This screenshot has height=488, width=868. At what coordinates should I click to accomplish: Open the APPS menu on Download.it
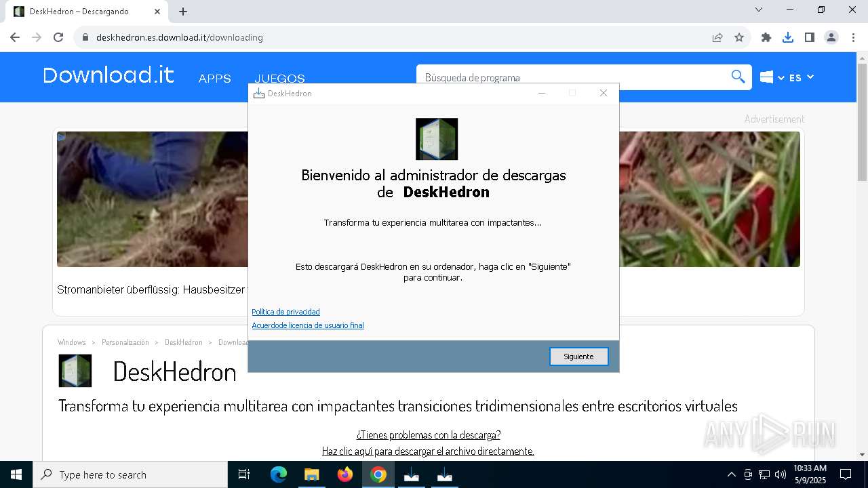click(215, 79)
